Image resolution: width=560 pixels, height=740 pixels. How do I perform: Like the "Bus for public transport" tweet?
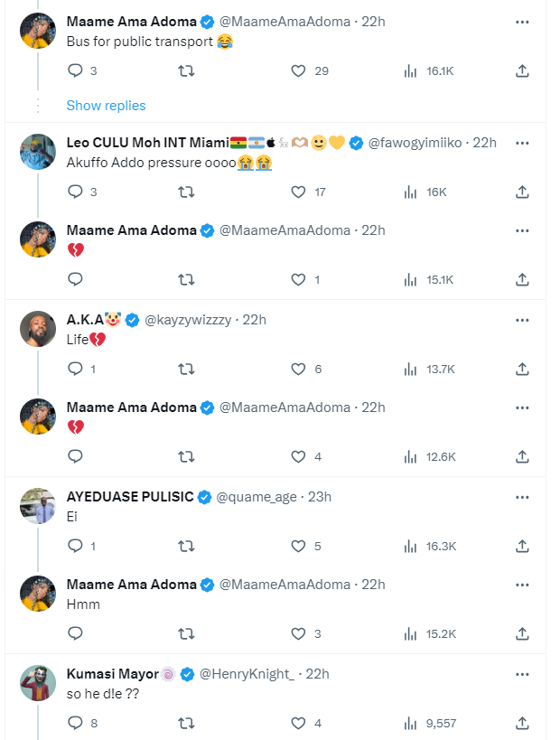click(299, 70)
